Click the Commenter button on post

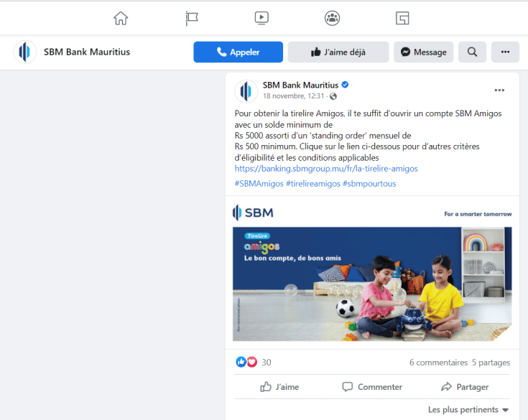tap(372, 387)
